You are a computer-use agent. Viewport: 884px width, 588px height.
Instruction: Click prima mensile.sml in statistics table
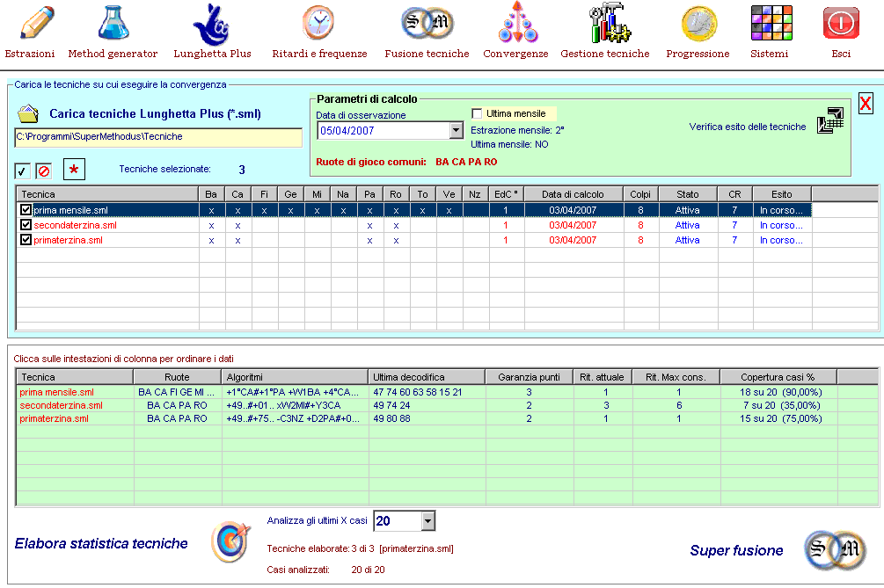point(56,392)
